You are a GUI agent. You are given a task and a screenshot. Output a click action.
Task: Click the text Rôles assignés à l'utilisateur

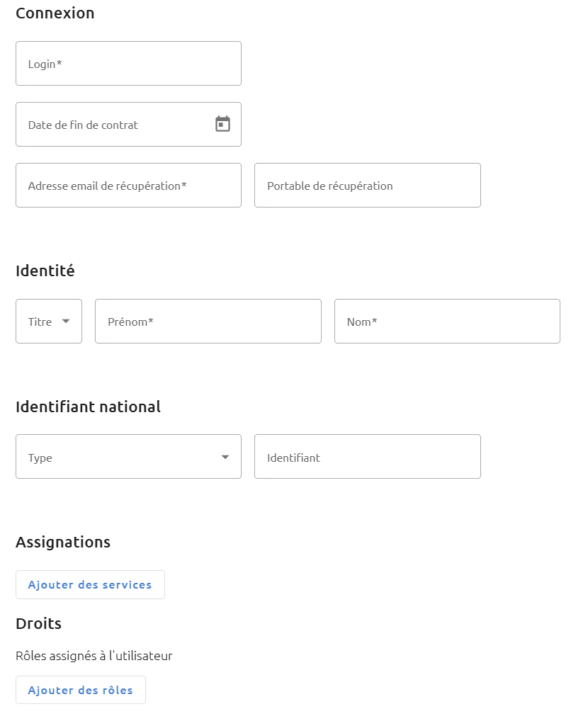point(94,656)
